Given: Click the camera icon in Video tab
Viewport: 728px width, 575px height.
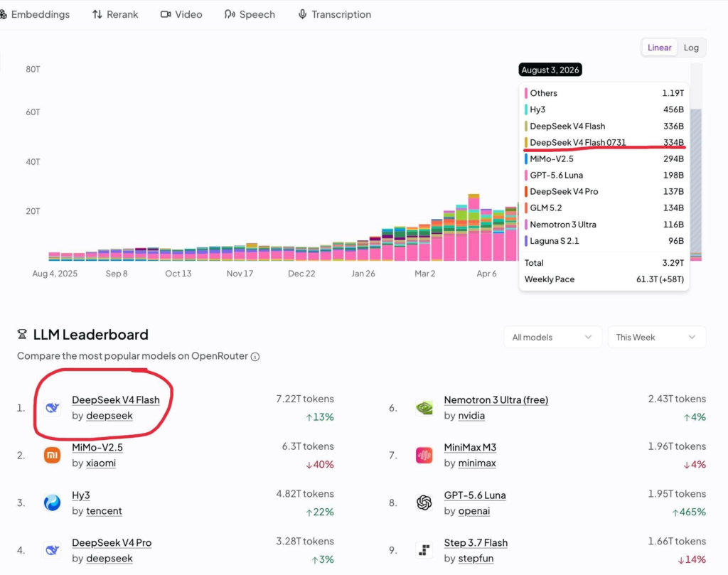Looking at the screenshot, I should [165, 14].
